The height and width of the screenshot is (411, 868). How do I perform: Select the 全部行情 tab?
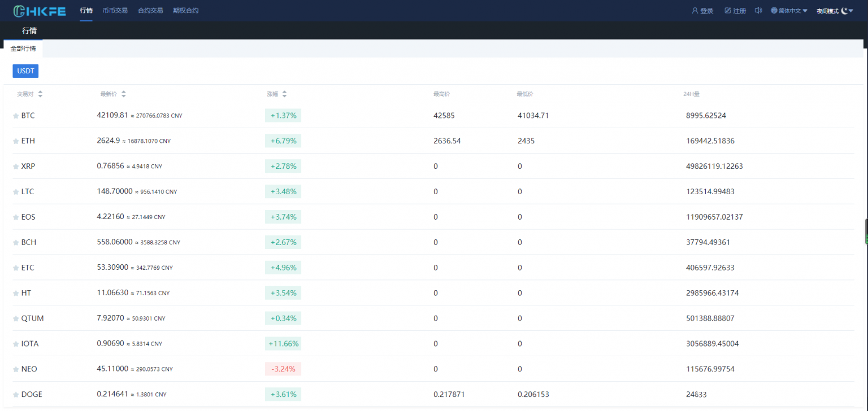click(x=23, y=49)
